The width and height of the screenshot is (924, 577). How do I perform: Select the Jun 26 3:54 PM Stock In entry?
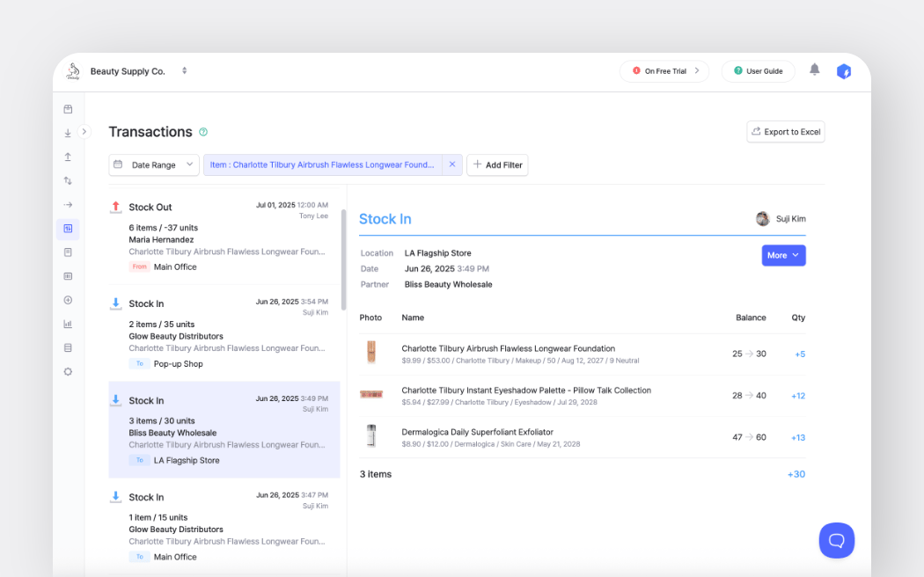224,334
